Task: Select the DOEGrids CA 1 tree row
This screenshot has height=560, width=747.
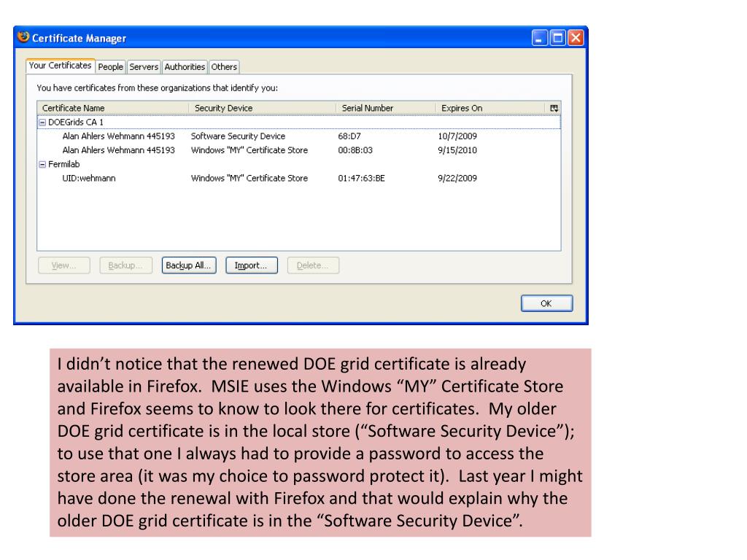Action: pos(298,122)
